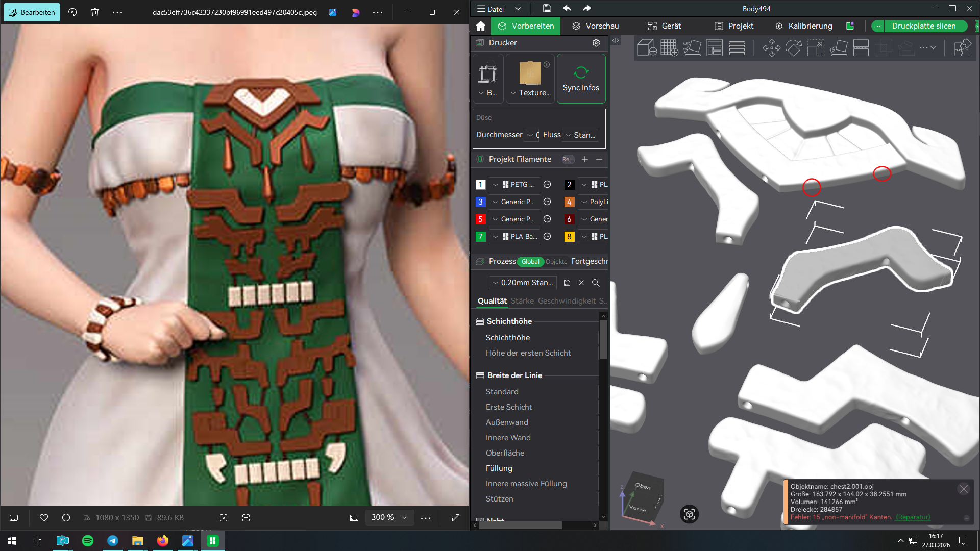This screenshot has height=551, width=980.
Task: Click the AMS sync icon next to Kalibrierung
Action: coord(850,26)
